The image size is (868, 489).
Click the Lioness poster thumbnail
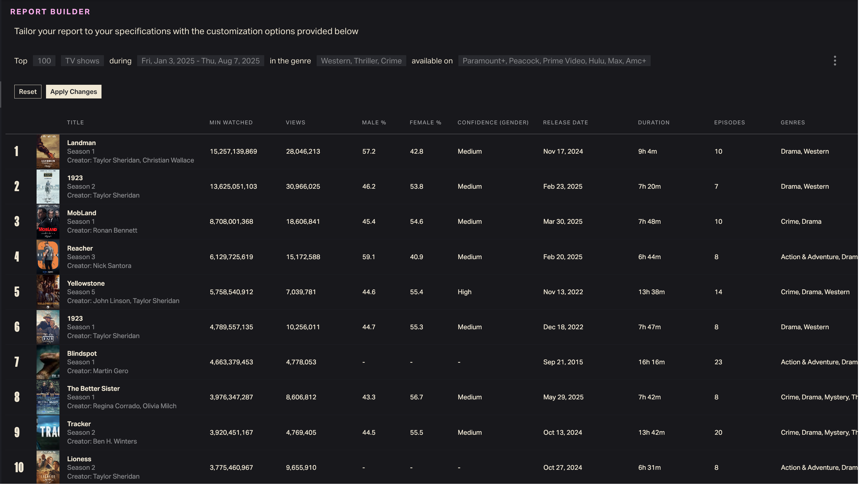48,467
